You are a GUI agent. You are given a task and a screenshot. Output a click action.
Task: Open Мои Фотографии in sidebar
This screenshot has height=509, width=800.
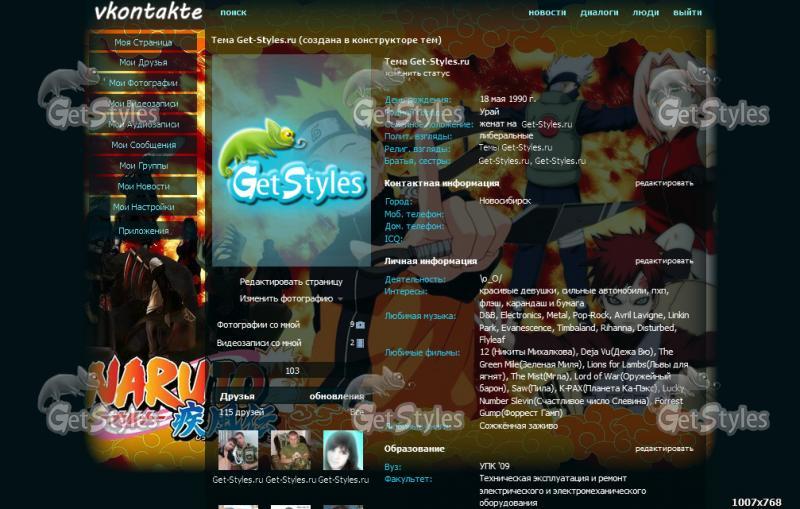pos(143,83)
